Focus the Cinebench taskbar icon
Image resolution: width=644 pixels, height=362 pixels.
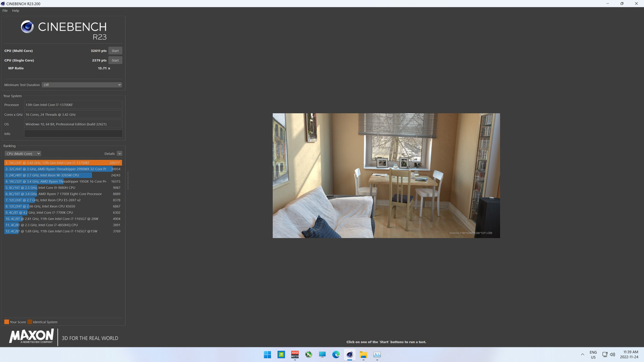coord(350,354)
